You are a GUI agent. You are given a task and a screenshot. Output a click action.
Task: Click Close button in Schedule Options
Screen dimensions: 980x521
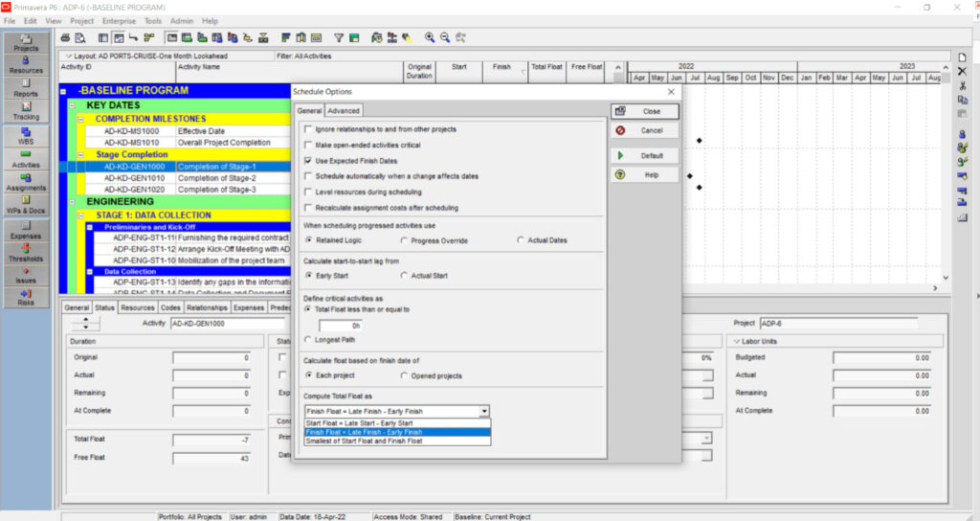(644, 111)
